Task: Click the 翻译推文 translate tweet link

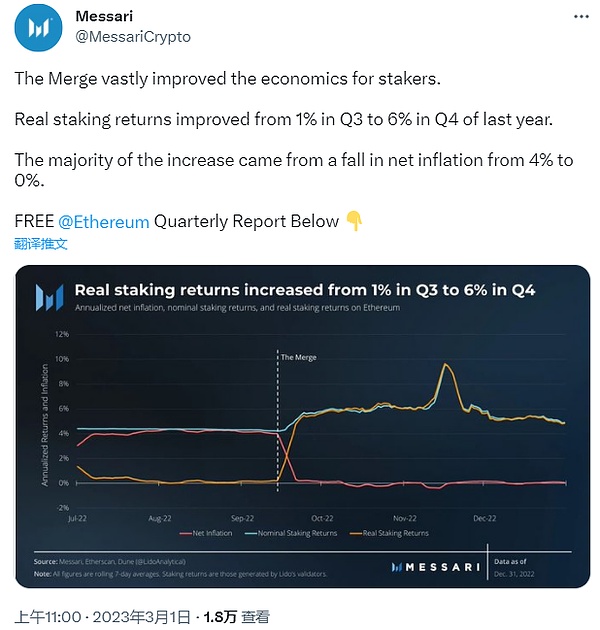Action: point(41,244)
